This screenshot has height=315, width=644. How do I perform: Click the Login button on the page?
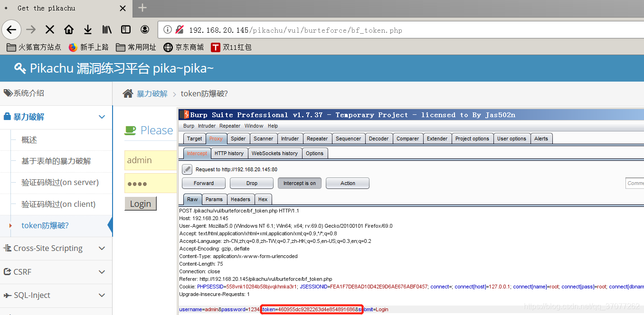tap(141, 204)
